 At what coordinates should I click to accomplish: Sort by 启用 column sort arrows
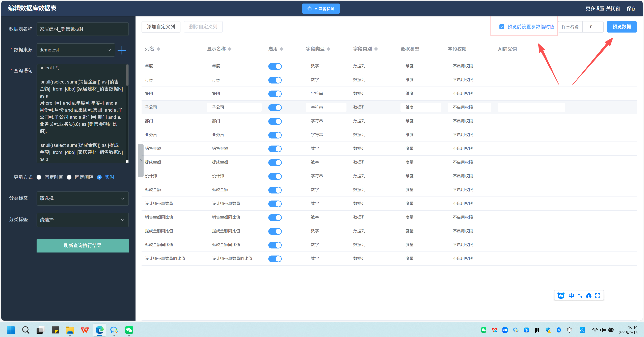[282, 49]
